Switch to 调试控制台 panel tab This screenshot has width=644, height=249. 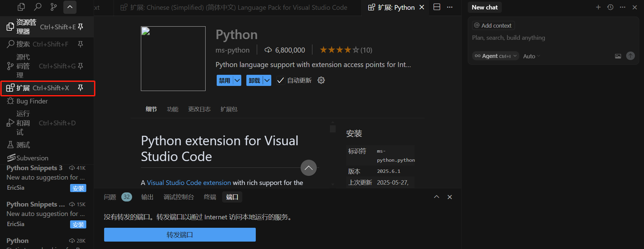point(179,197)
